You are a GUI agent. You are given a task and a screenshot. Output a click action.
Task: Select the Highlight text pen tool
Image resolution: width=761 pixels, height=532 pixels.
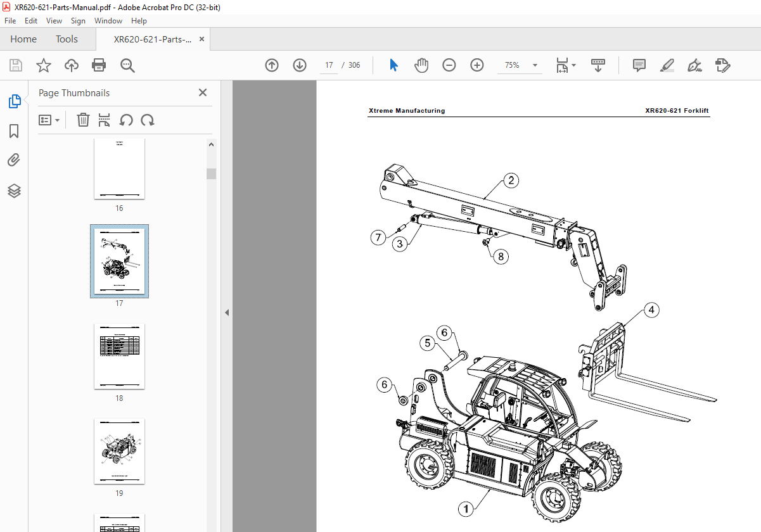(x=667, y=65)
